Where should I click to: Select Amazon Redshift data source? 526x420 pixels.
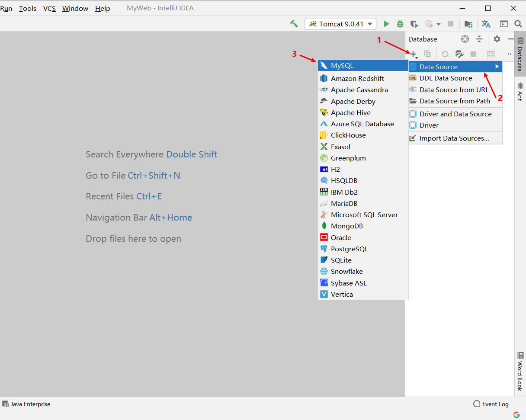tap(363, 79)
